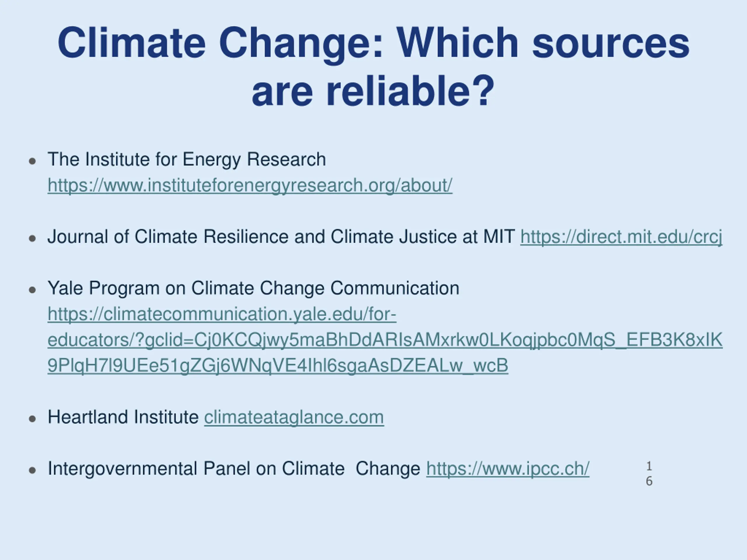Open the www.ipcc.ch link
Viewport: 747px width, 560px height.
[507, 468]
